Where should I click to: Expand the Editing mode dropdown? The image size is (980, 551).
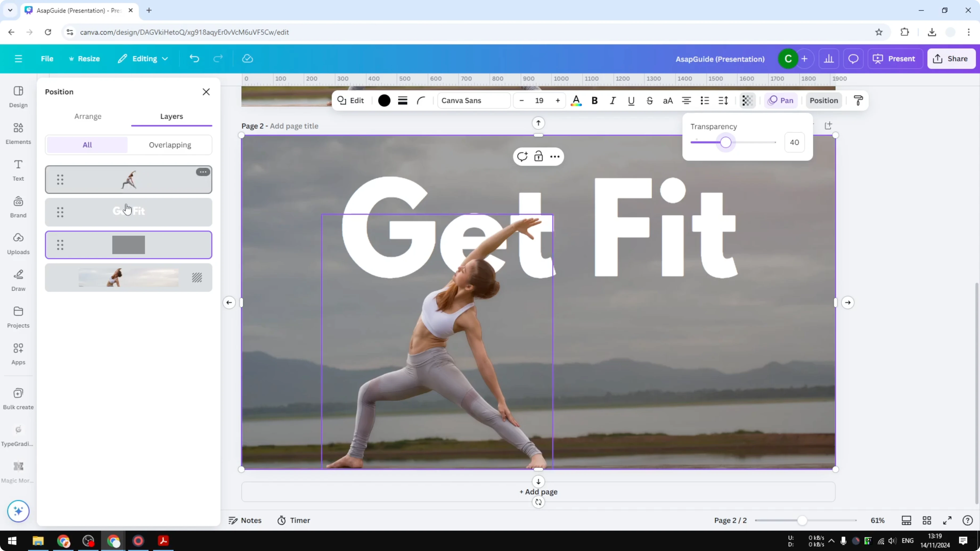coord(143,59)
